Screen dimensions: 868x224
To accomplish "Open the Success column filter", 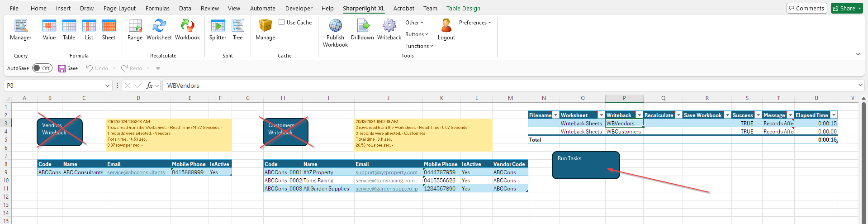I will (x=758, y=115).
